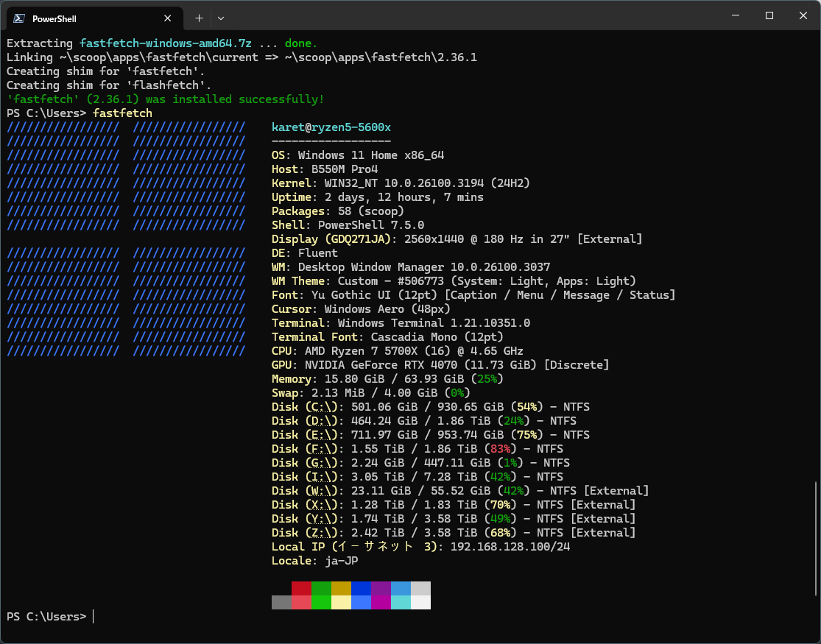The height and width of the screenshot is (644, 821).
Task: Click the Disk (D:\) usage line
Action: [424, 421]
